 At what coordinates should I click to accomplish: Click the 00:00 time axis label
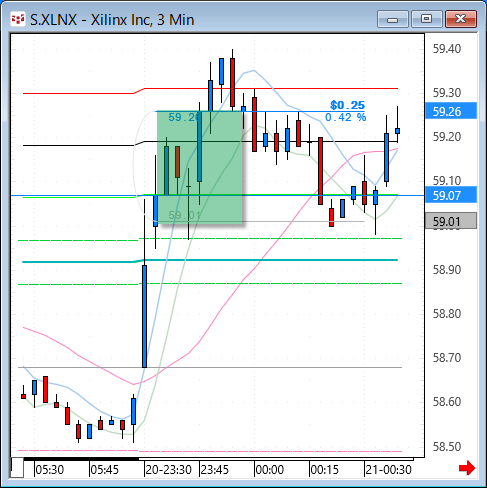269,470
